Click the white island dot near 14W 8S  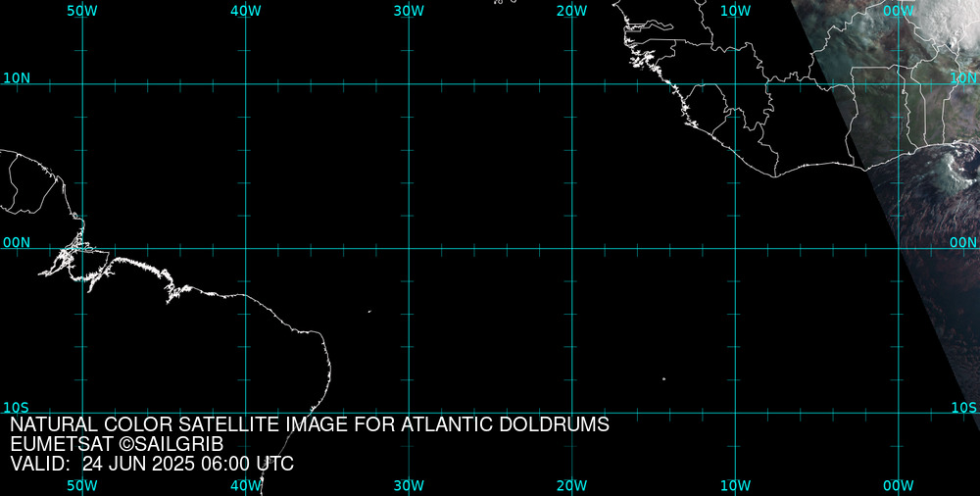coord(663,378)
